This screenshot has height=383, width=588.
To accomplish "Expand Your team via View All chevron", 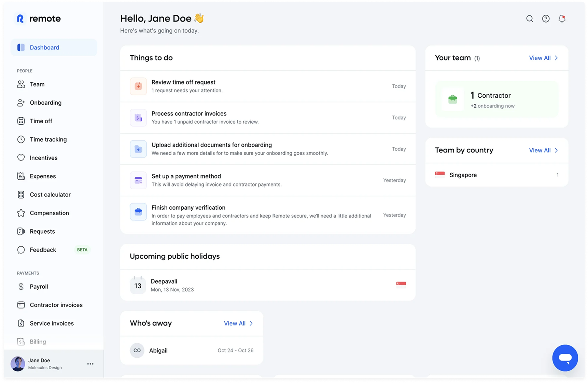I will pos(556,58).
